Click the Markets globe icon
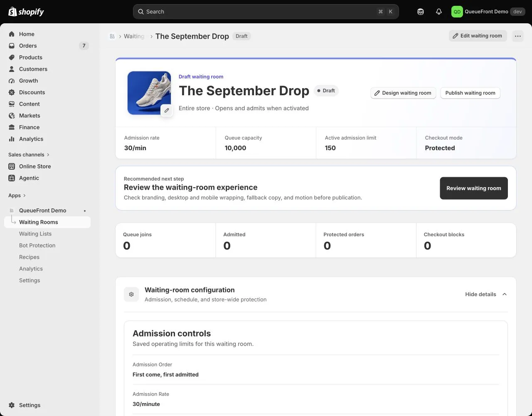Viewport: 532px width, 416px height. click(12, 116)
